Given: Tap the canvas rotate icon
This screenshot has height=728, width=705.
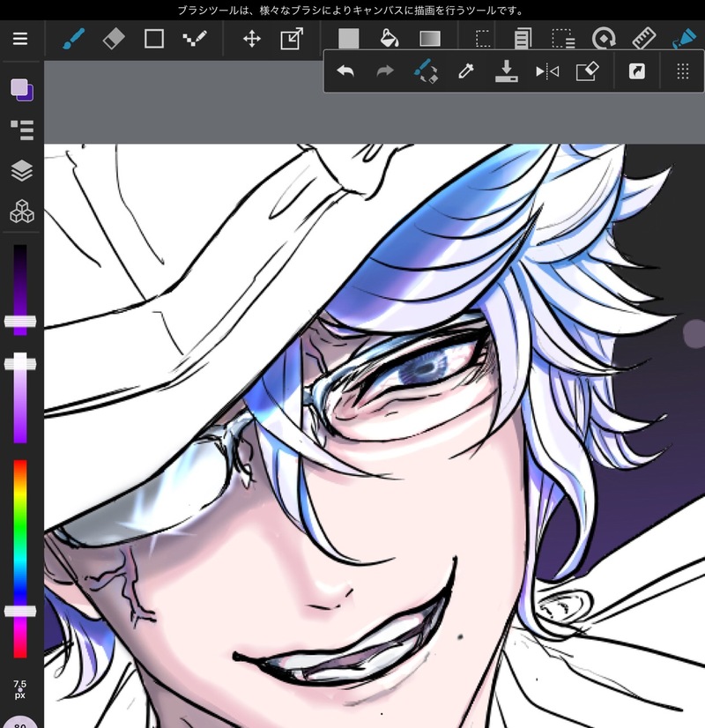Looking at the screenshot, I should pos(604,39).
